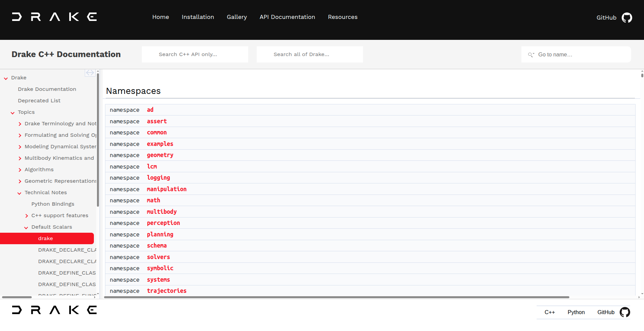Collapse the Technical Notes node

19,193
